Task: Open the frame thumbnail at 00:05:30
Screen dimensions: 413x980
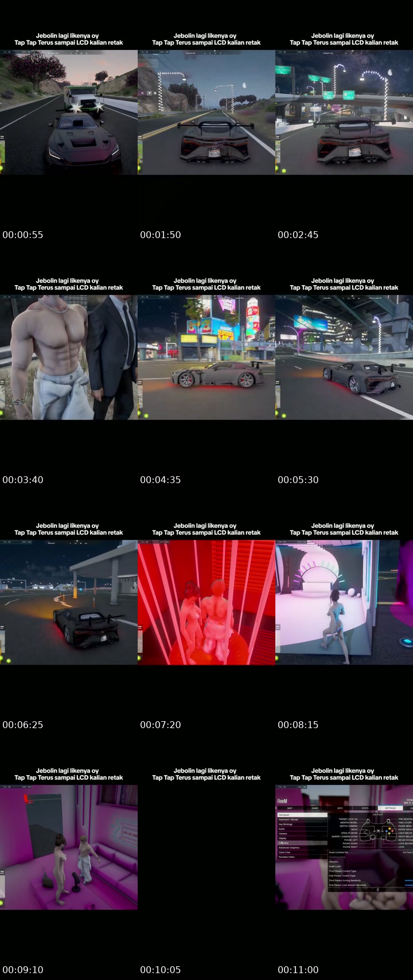Action: [x=344, y=357]
